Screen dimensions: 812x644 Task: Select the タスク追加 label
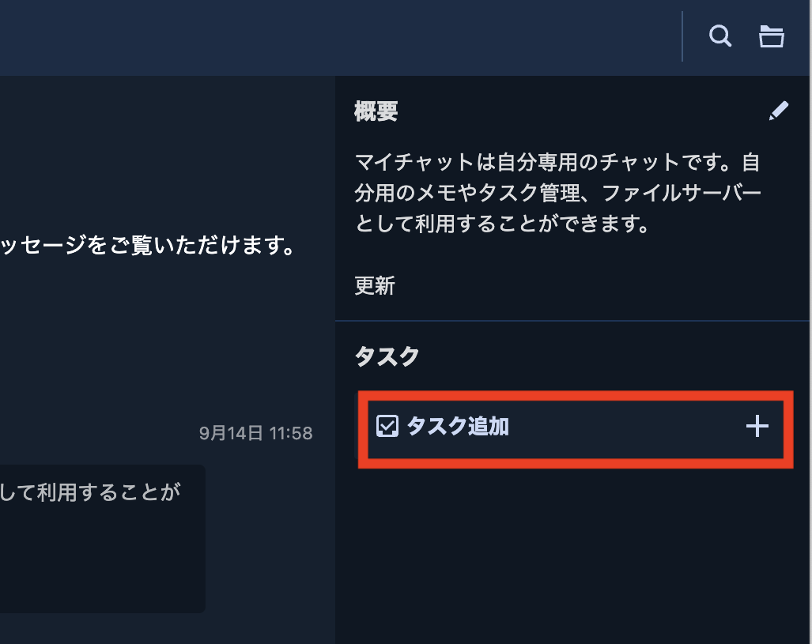pyautogui.click(x=458, y=426)
